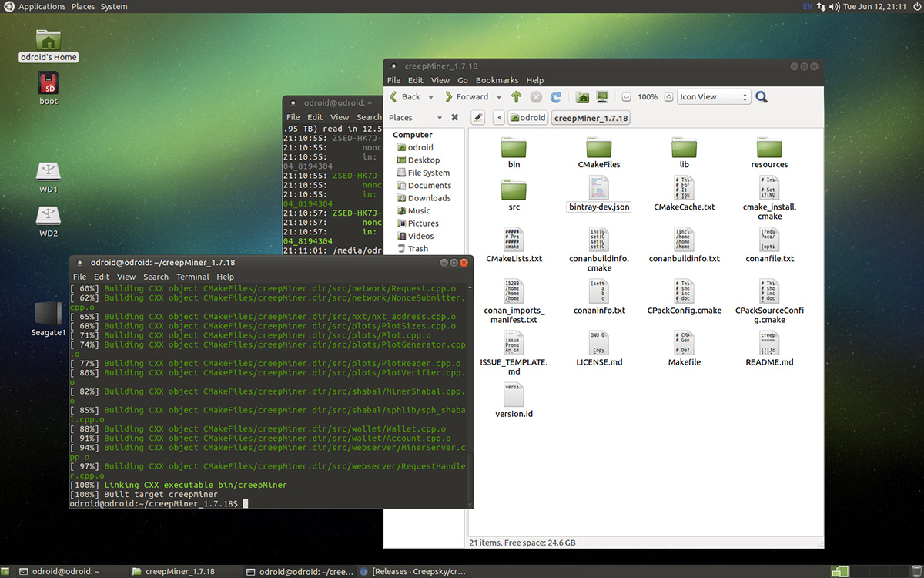Image resolution: width=924 pixels, height=578 pixels.
Task: Select the conanfile.txt file
Action: tap(769, 246)
